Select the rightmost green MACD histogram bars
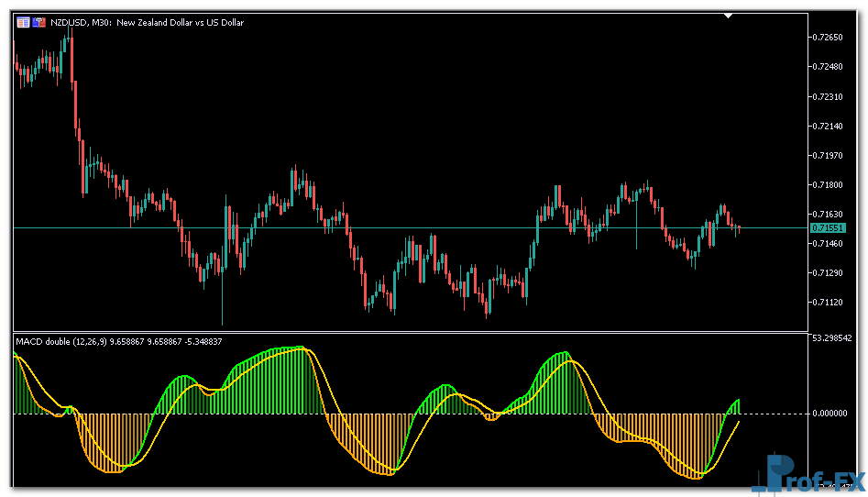 733,407
